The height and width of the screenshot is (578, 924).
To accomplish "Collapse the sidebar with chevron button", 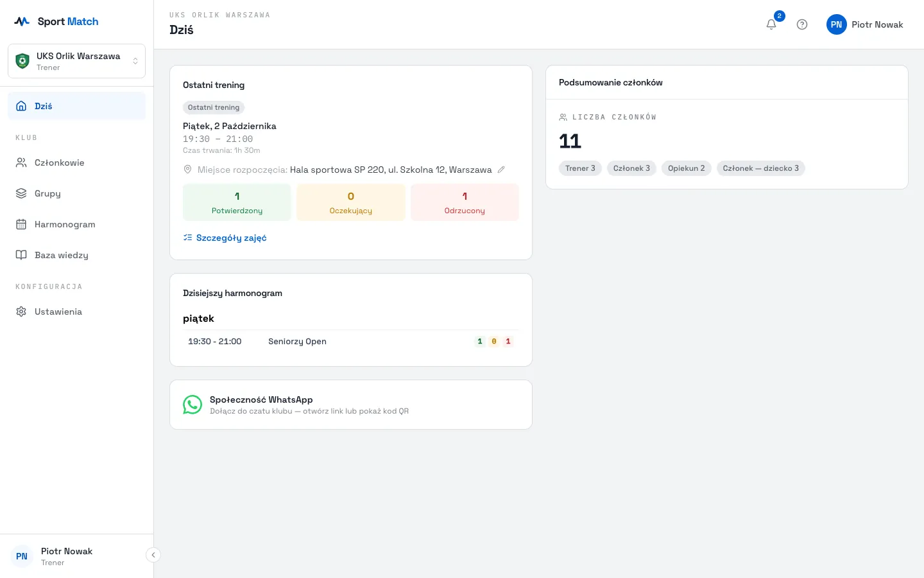I will (x=153, y=555).
